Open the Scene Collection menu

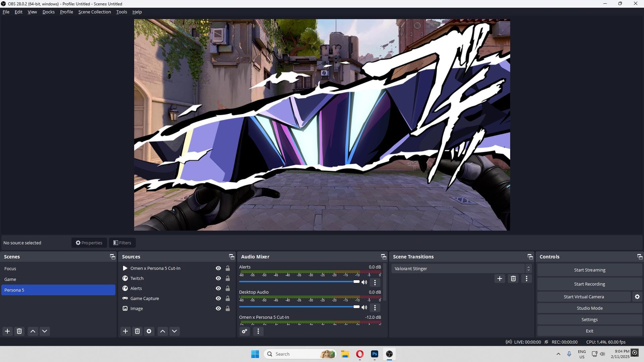click(x=94, y=12)
